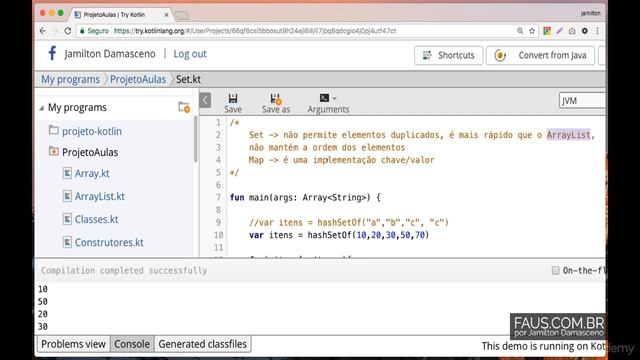Open the Chrome three-dot menu
The width and height of the screenshot is (640, 360).
pyautogui.click(x=597, y=31)
